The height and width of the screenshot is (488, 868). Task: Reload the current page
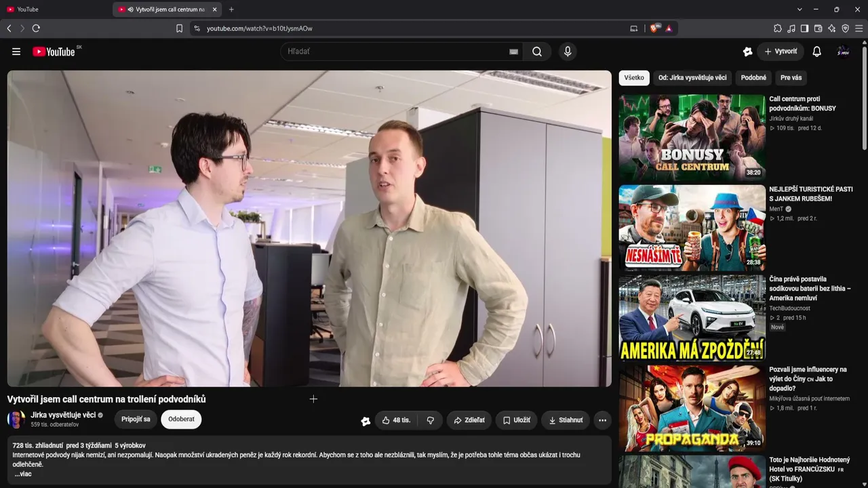click(36, 28)
